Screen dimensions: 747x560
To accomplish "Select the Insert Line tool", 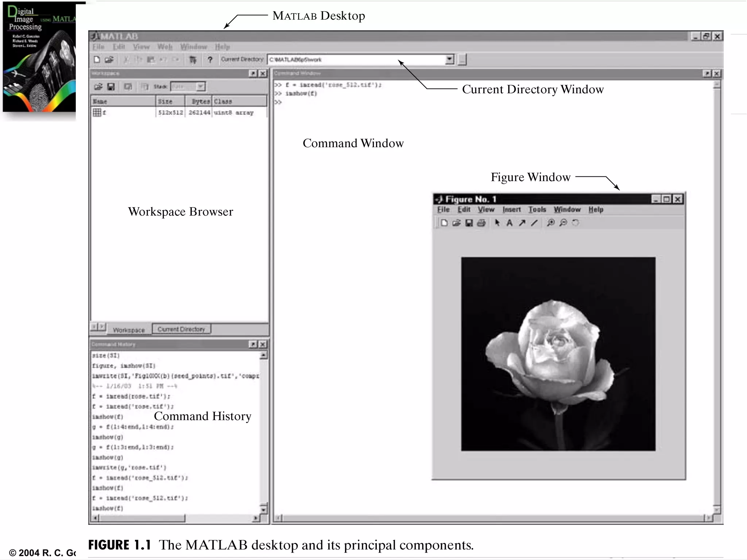I will [534, 223].
